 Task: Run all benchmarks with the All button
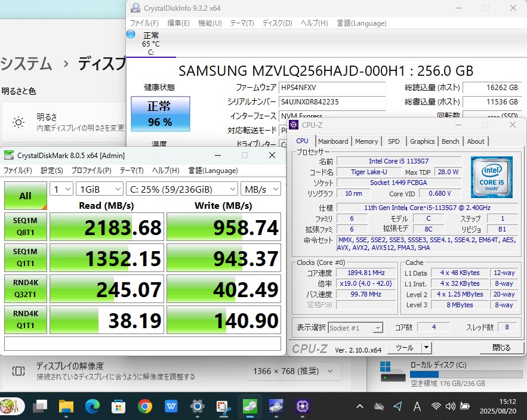[26, 196]
